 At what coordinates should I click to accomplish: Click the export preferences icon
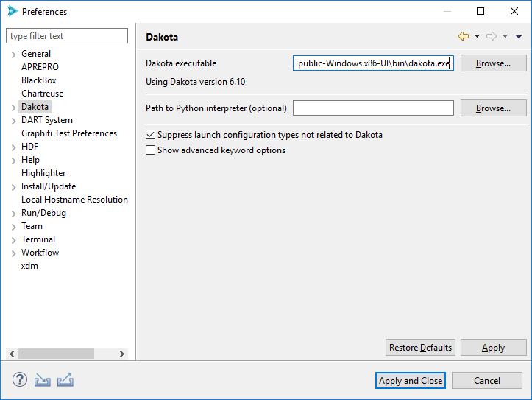point(65,380)
